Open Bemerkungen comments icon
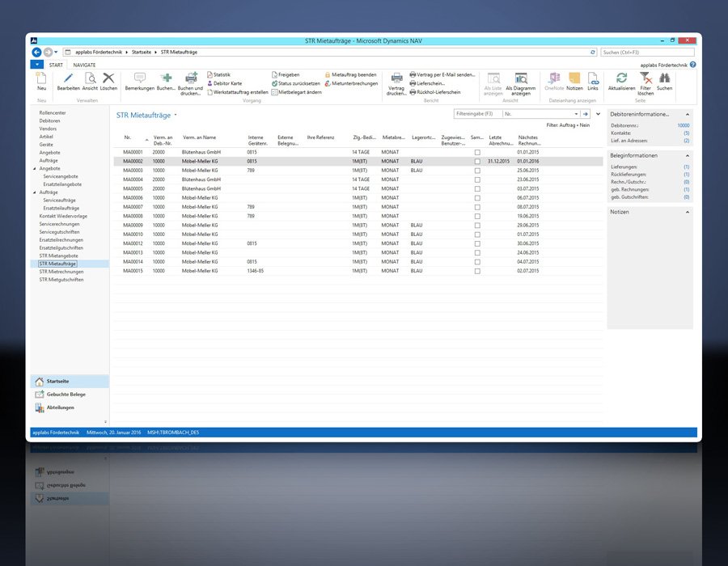 pyautogui.click(x=139, y=78)
